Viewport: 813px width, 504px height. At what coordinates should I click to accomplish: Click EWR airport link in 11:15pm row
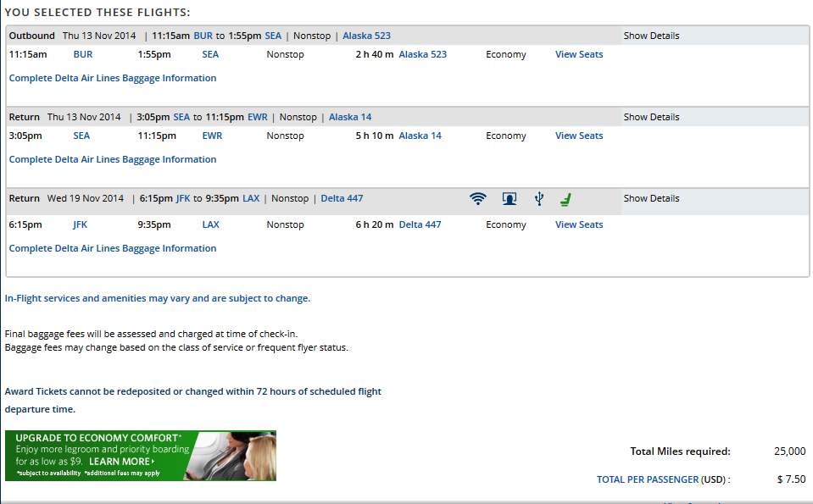point(212,136)
